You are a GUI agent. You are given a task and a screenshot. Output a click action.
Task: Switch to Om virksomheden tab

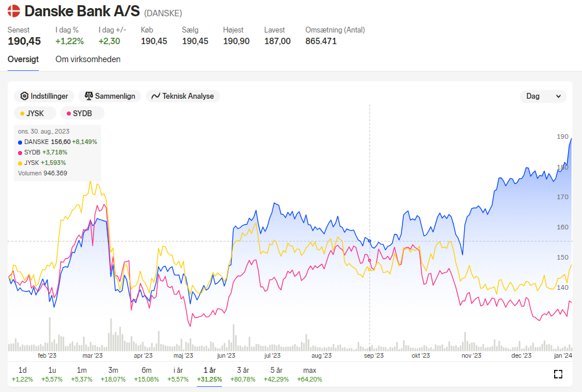(88, 59)
